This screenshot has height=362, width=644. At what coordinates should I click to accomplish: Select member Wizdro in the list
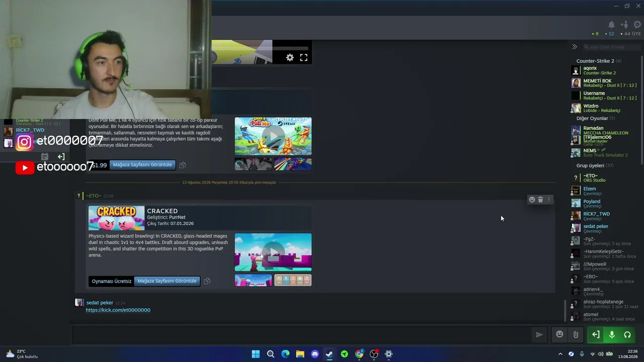click(606, 108)
